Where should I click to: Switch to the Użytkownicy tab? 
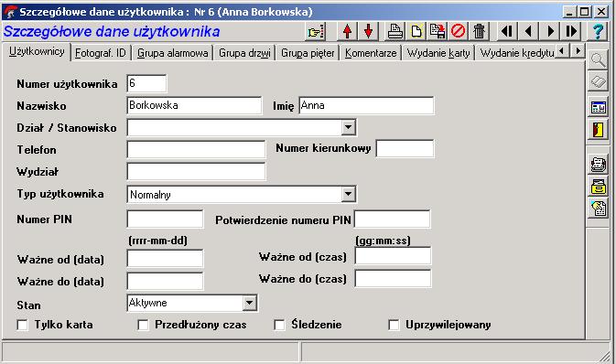pos(37,52)
